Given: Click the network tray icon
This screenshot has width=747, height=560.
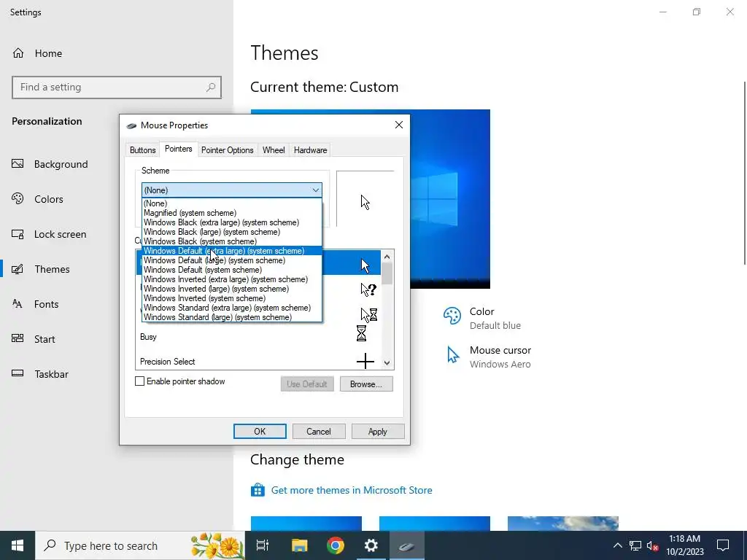Looking at the screenshot, I should [635, 545].
